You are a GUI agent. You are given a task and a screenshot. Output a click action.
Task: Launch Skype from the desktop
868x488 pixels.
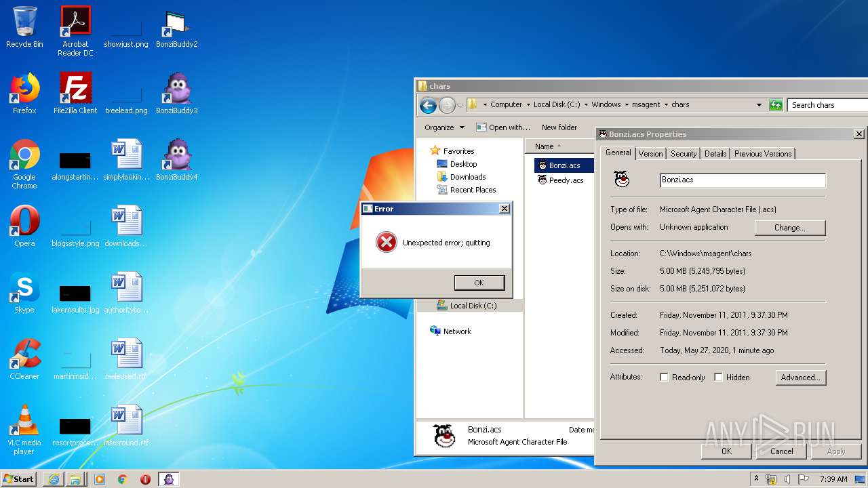pyautogui.click(x=24, y=293)
